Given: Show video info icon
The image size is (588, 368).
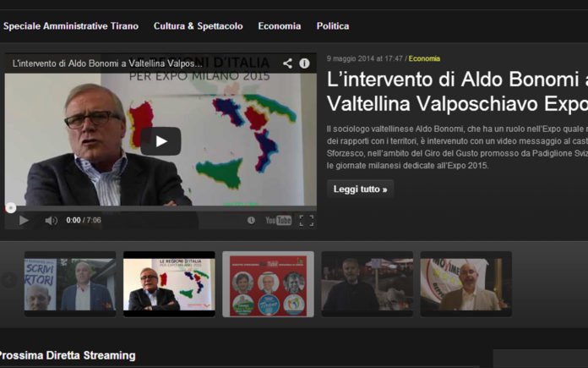Looking at the screenshot, I should [304, 63].
